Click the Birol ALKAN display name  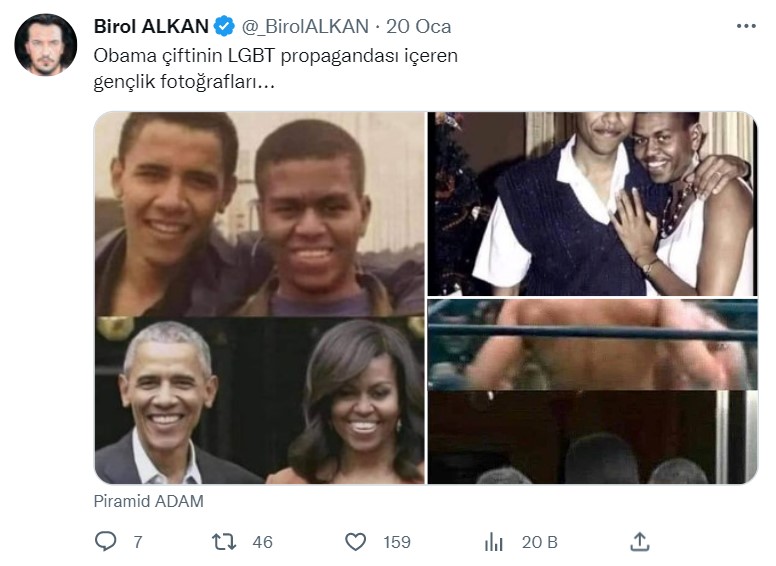pyautogui.click(x=150, y=26)
